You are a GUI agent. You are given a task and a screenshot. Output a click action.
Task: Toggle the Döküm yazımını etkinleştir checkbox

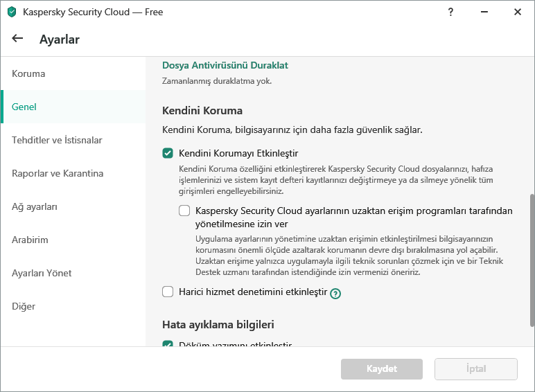(x=168, y=344)
